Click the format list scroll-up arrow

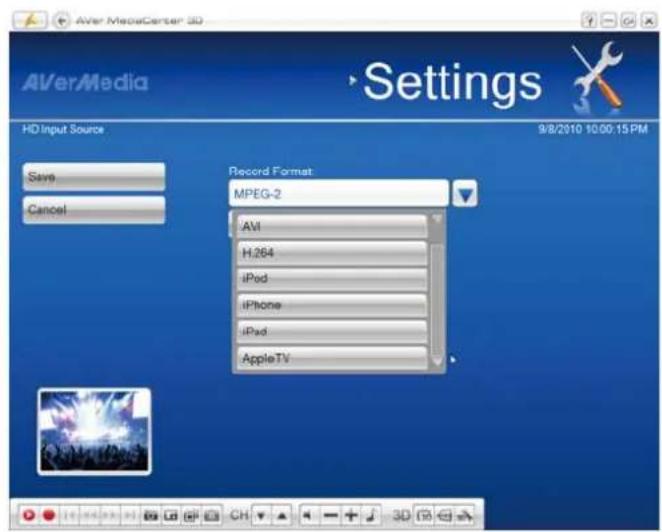point(437,220)
